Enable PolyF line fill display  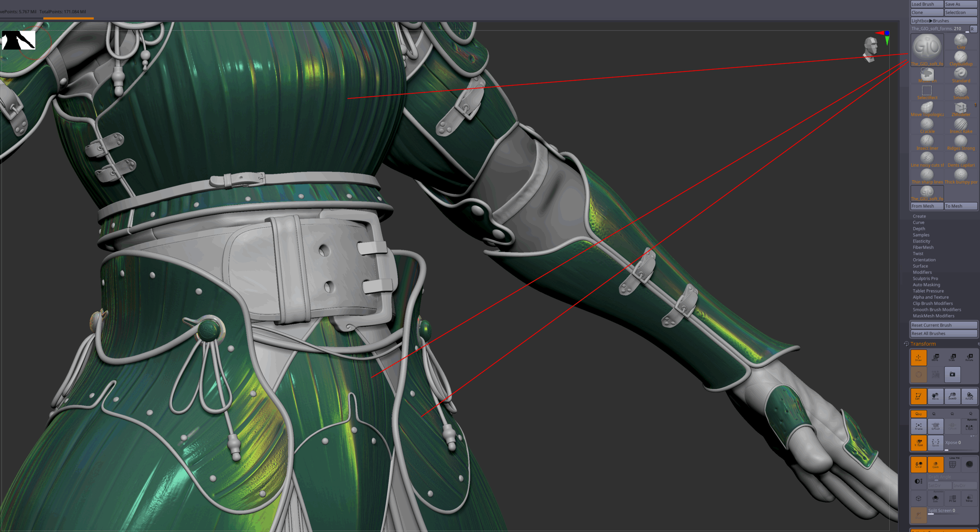pyautogui.click(x=952, y=464)
